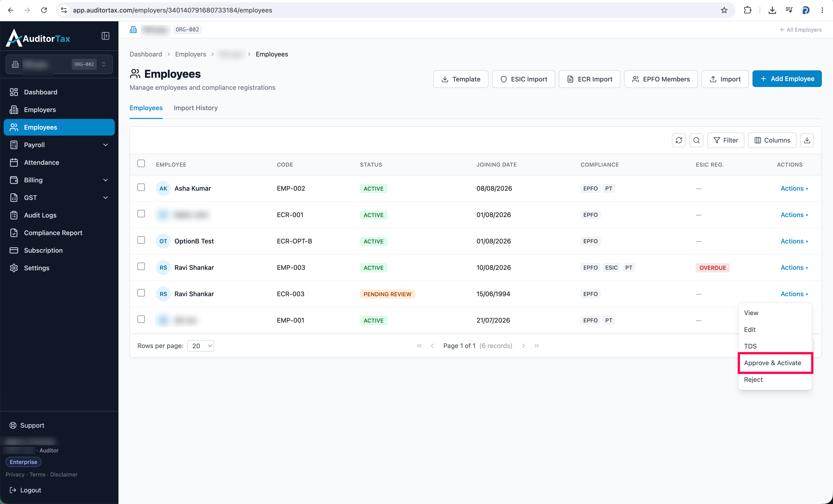Open Attendance in the sidebar
This screenshot has width=833, height=504.
click(59, 162)
